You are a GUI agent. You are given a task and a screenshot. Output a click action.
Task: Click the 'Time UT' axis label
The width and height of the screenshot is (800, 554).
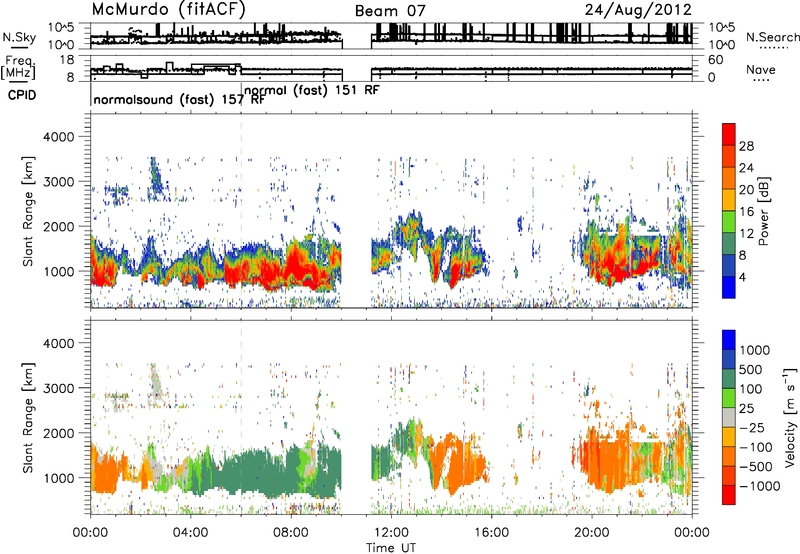(391, 548)
